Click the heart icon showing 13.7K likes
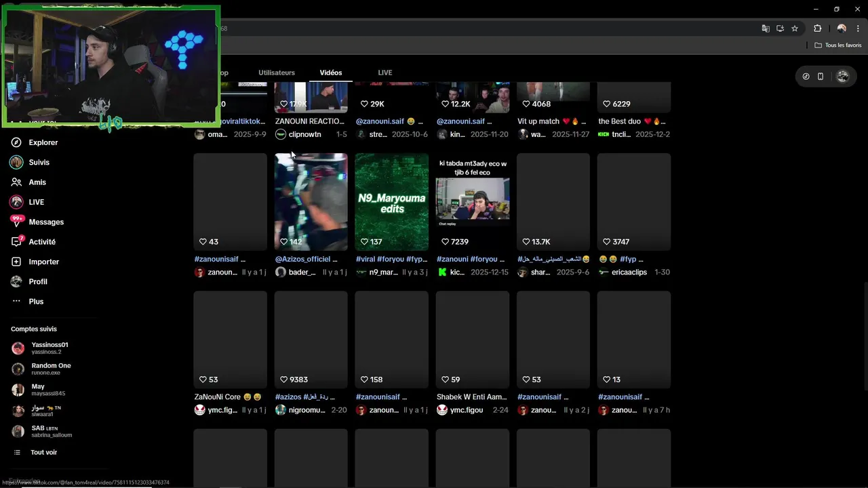868x488 pixels. pyautogui.click(x=526, y=242)
